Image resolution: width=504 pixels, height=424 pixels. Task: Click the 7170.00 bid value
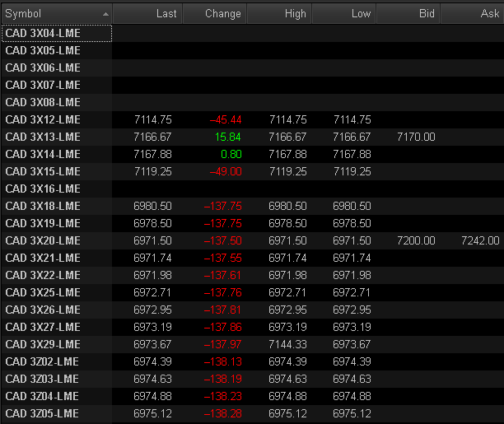coord(416,137)
